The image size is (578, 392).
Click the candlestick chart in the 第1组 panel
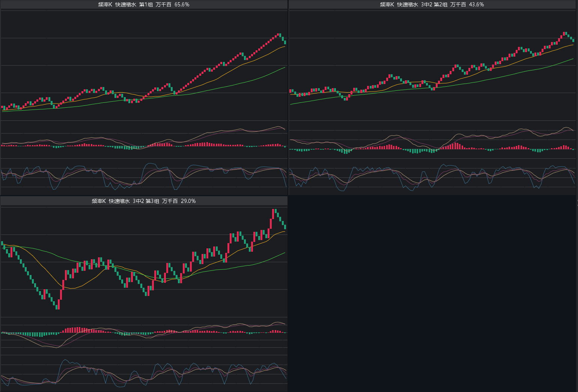point(144,65)
